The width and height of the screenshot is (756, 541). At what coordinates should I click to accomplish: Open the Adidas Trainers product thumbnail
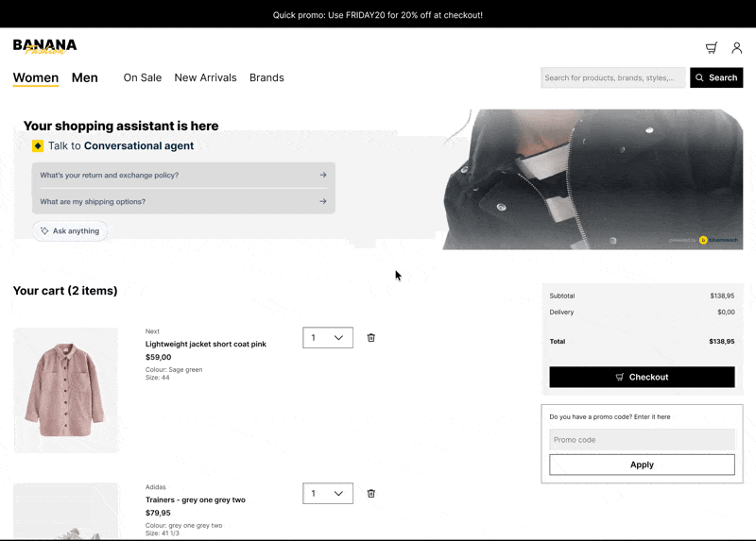[65, 511]
